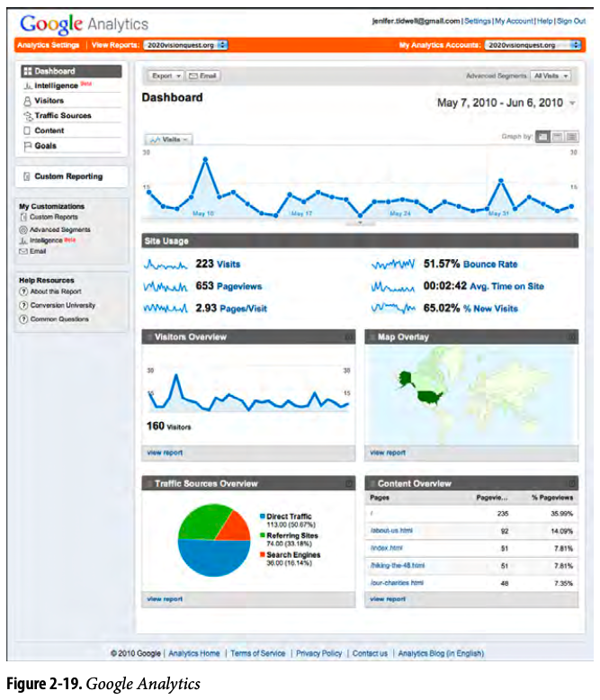
Task: Click Sign Out
Action: click(571, 21)
